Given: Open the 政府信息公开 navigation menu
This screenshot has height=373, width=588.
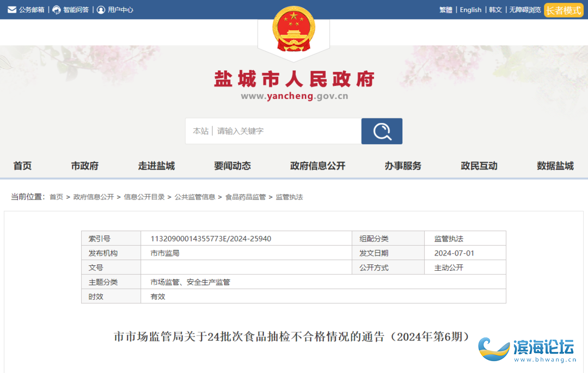Looking at the screenshot, I should [x=318, y=166].
